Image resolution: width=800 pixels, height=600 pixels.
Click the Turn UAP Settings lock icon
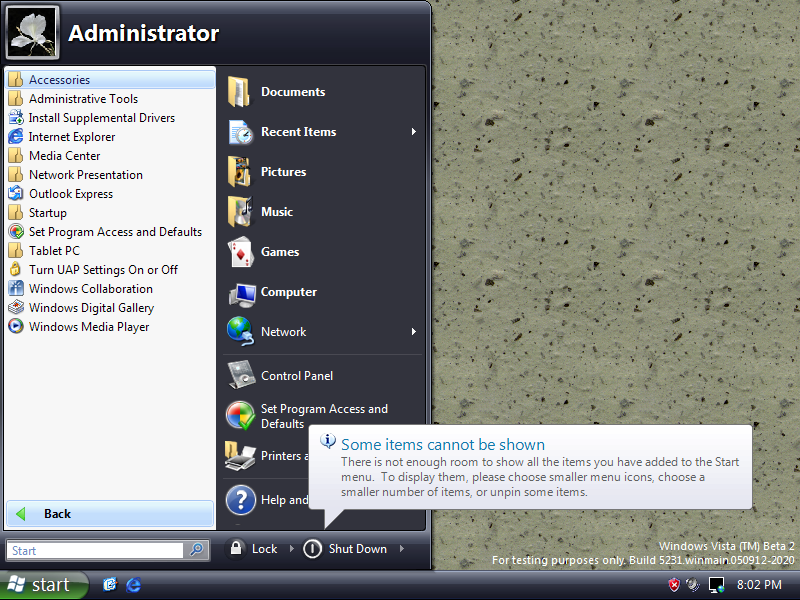[16, 269]
